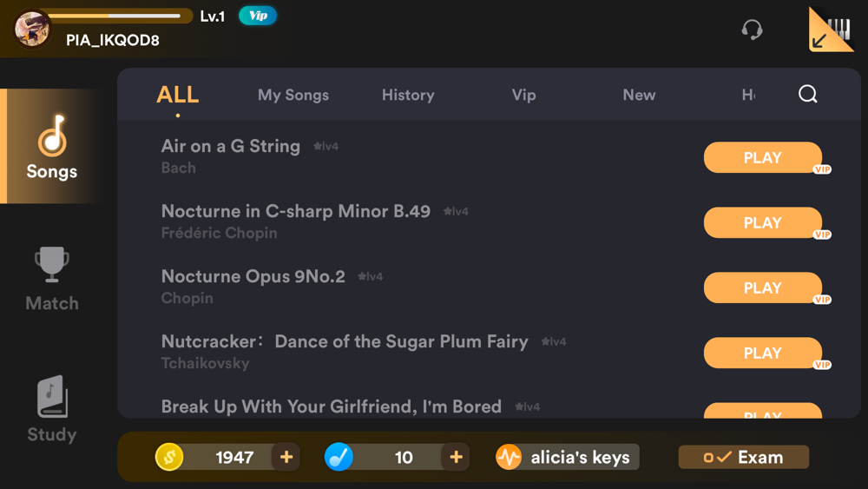This screenshot has width=868, height=489.
Task: Click the player profile avatar
Action: [x=32, y=29]
